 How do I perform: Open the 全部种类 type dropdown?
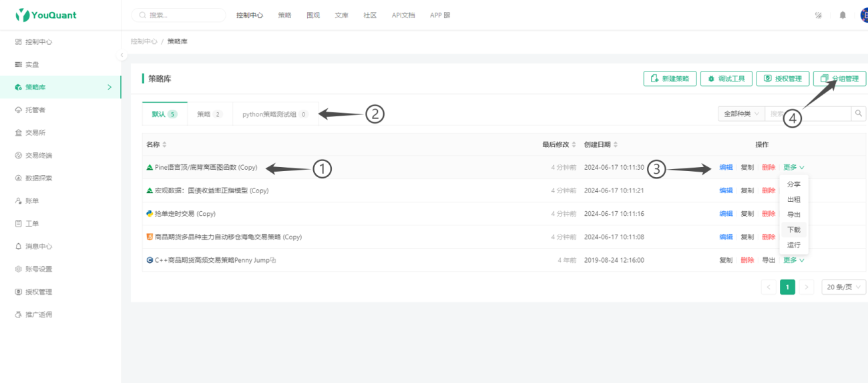[x=741, y=114]
